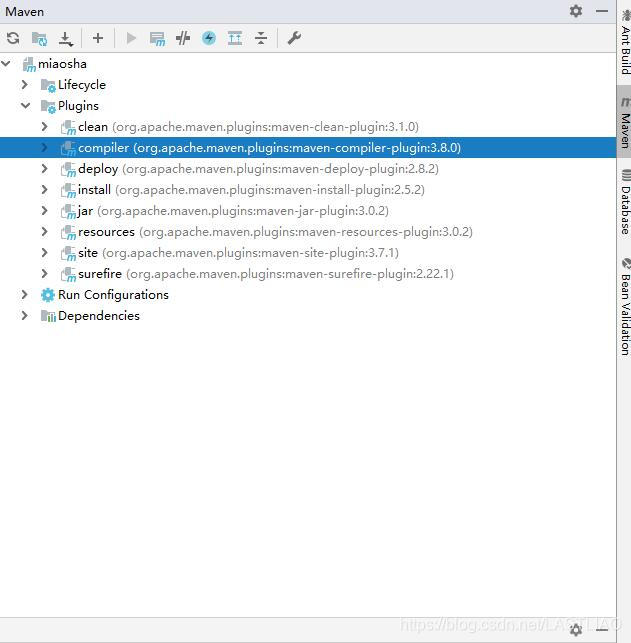Screen dimensions: 631x643
Task: Expand the jar plugin node
Action: [x=44, y=210]
